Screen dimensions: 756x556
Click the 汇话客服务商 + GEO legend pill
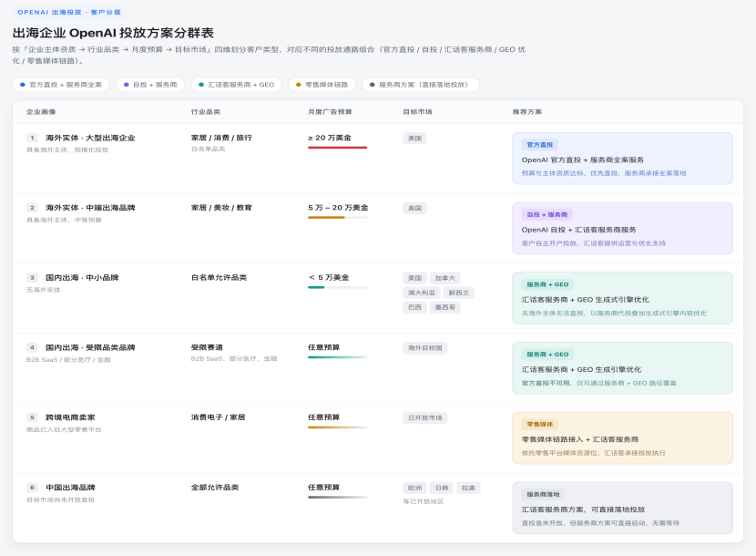(x=236, y=85)
